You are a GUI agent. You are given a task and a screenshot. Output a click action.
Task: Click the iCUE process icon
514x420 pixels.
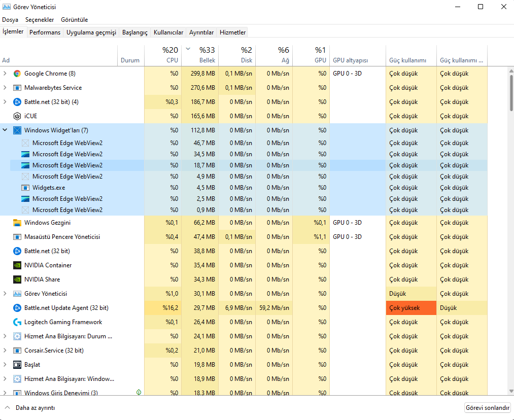click(x=17, y=116)
